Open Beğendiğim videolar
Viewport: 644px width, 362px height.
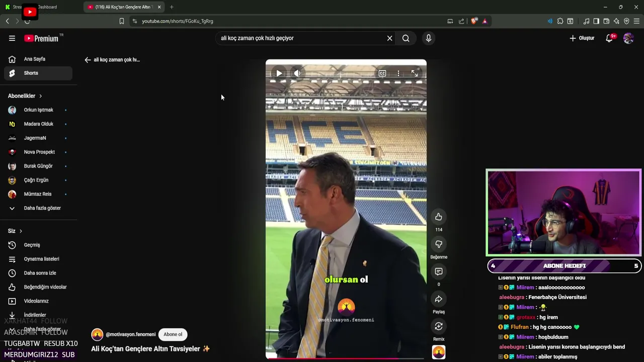(x=38, y=287)
